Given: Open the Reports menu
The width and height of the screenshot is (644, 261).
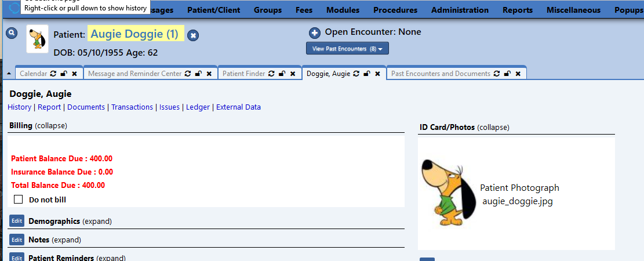Looking at the screenshot, I should click(x=518, y=10).
